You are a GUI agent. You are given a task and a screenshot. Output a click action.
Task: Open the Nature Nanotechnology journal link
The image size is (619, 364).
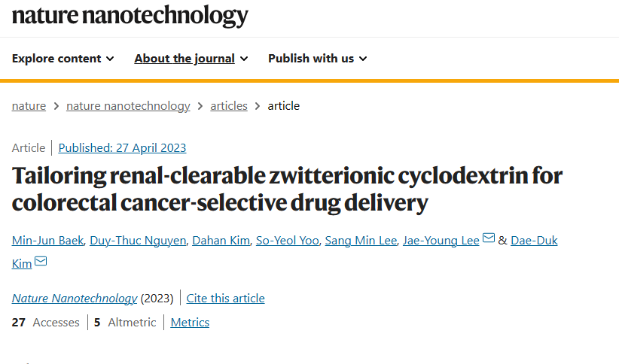(x=75, y=298)
